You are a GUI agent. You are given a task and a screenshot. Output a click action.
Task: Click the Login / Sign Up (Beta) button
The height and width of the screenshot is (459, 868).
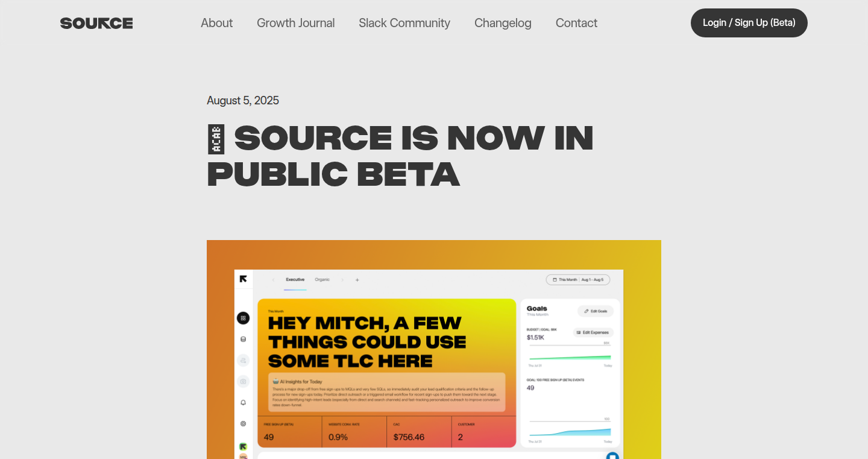pos(749,23)
